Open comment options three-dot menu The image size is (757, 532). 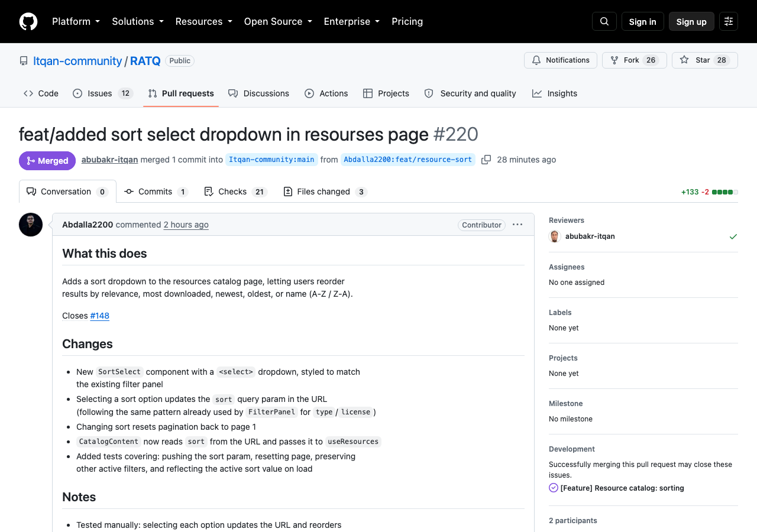coord(517,225)
